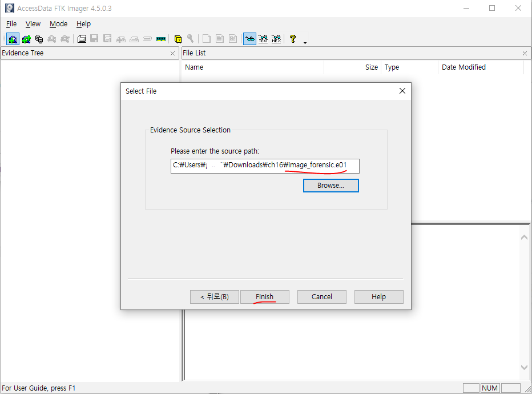Viewport: 532px width, 394px height.
Task: Open the Help menu
Action: (x=83, y=24)
